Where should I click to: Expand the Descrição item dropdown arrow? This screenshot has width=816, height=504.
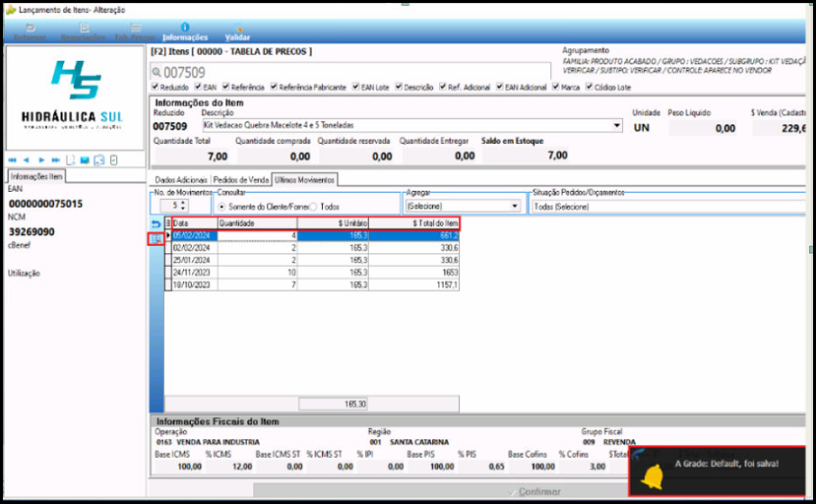click(617, 125)
